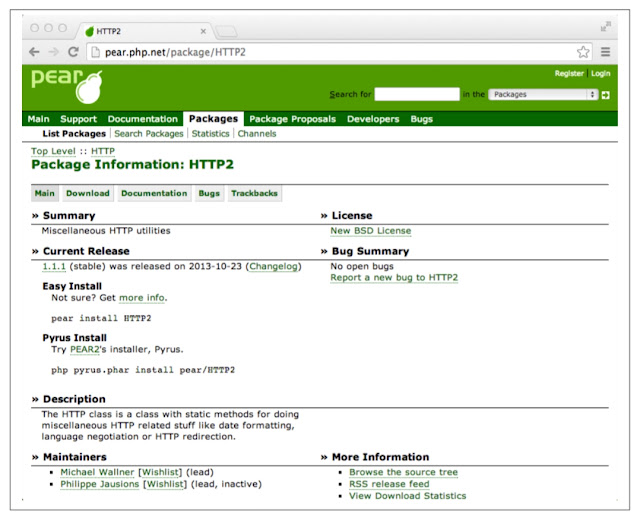Click the Login link
The width and height of the screenshot is (640, 517).
point(600,73)
